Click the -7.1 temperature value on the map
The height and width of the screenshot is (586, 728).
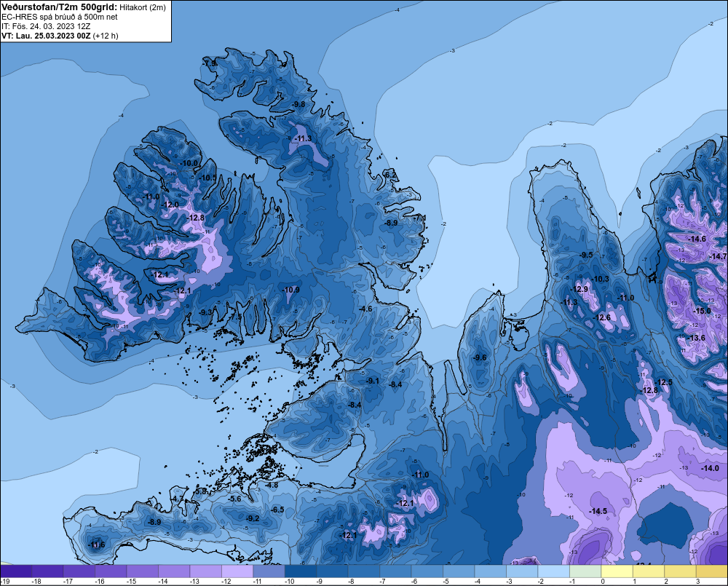(x=420, y=218)
